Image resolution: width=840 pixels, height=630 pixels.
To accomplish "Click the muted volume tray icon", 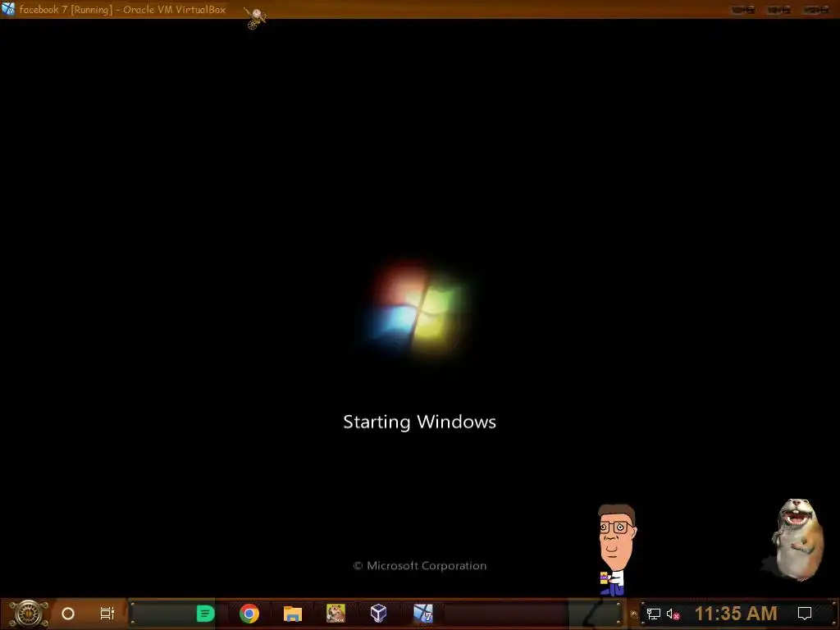I will click(673, 614).
